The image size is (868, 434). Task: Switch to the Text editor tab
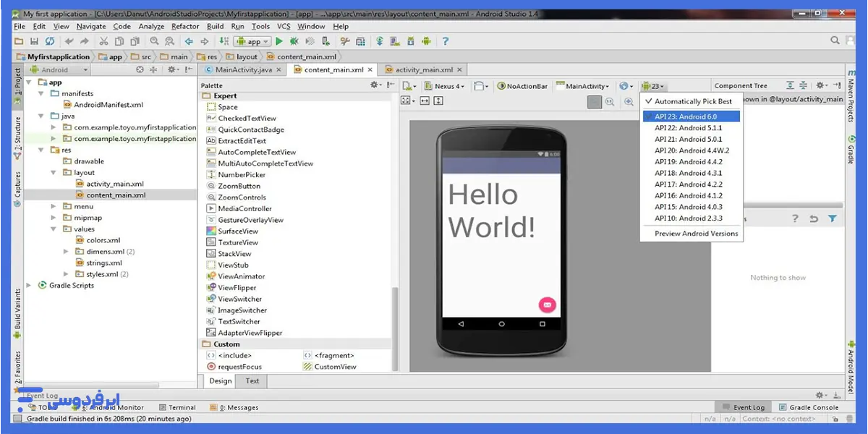[x=252, y=381]
